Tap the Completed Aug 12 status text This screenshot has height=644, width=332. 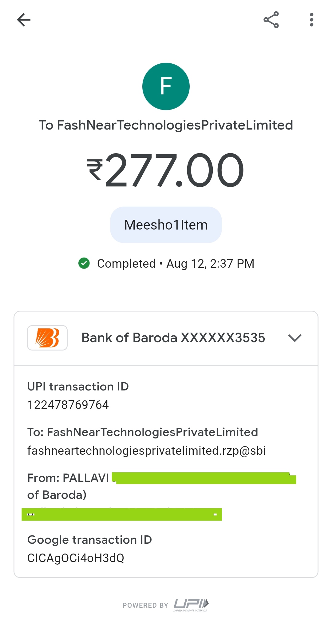(176, 264)
